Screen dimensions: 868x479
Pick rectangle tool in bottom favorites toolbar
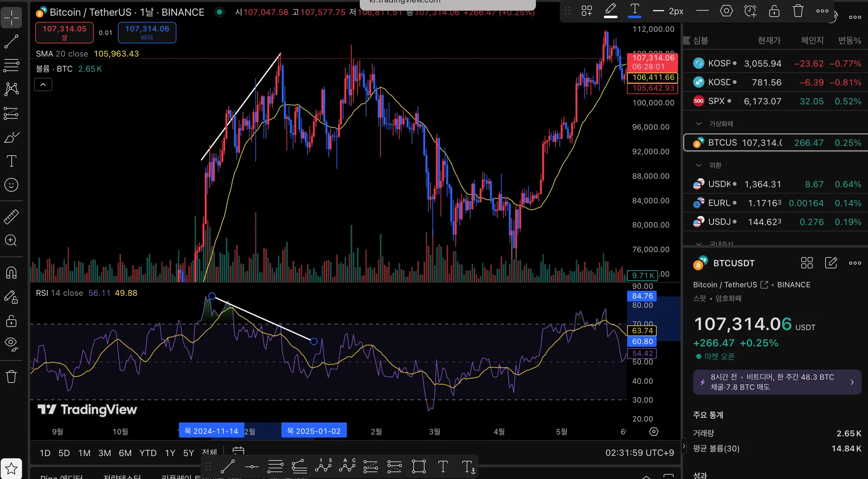point(419,466)
